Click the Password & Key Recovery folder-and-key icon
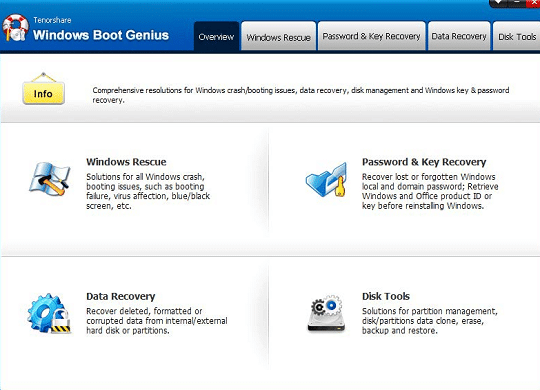540x390 pixels. [326, 180]
